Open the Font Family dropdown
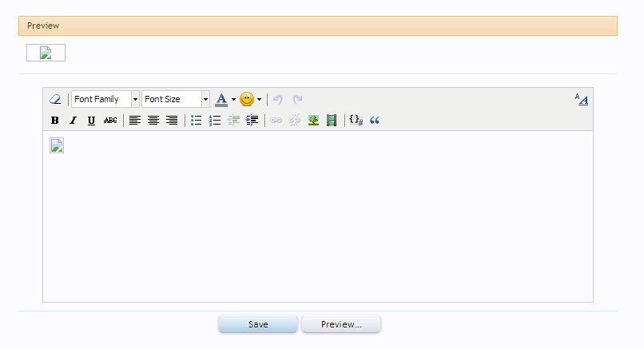The height and width of the screenshot is (349, 644). pos(105,99)
